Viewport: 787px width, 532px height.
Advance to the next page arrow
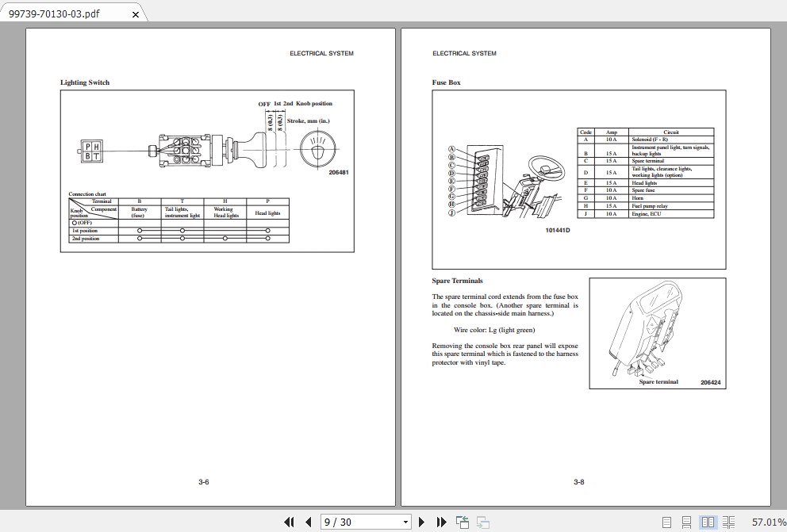(x=420, y=522)
